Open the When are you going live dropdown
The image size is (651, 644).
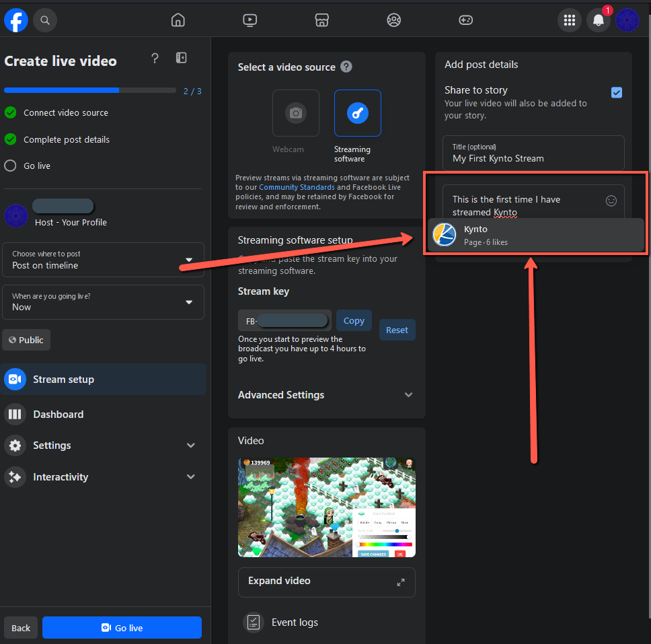(x=103, y=302)
